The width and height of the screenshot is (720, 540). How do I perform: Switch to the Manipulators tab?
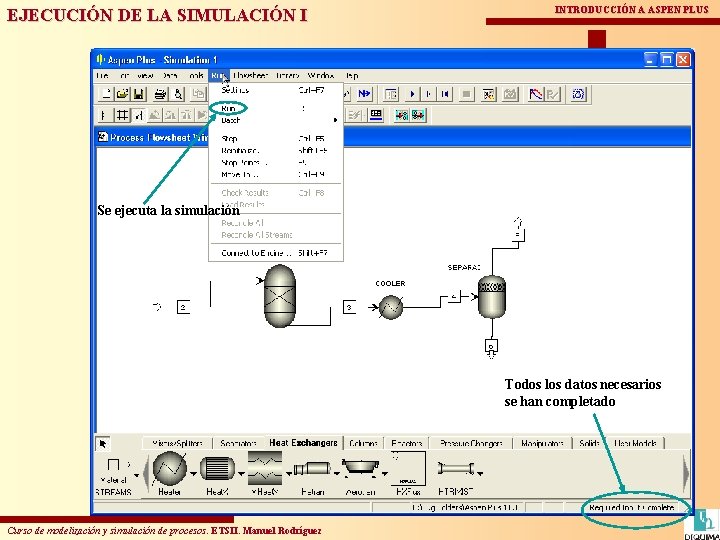tap(542, 444)
